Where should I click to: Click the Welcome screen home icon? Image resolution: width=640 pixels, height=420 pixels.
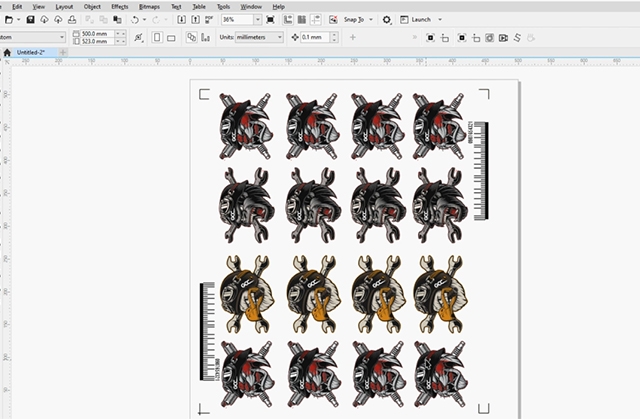[8, 52]
